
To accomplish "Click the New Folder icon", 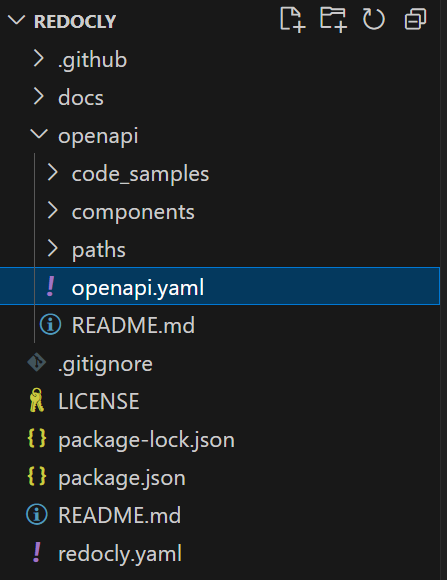I will coord(333,20).
